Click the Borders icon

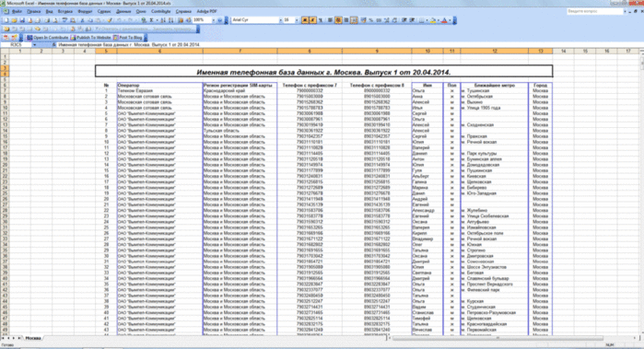click(421, 20)
